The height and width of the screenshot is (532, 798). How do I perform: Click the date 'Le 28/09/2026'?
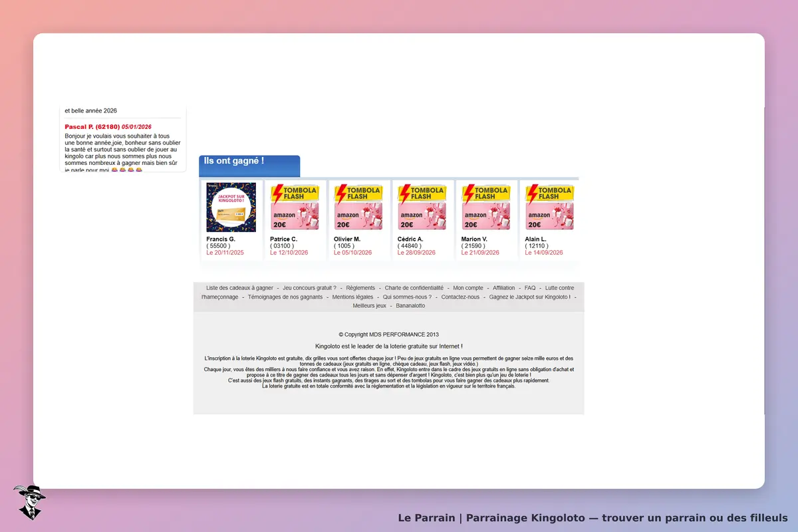pyautogui.click(x=417, y=253)
